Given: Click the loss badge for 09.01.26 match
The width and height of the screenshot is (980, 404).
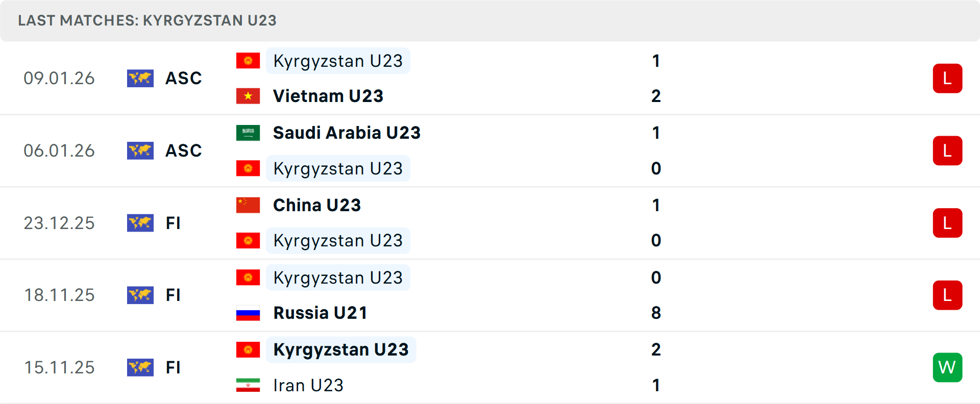Looking at the screenshot, I should [x=947, y=79].
